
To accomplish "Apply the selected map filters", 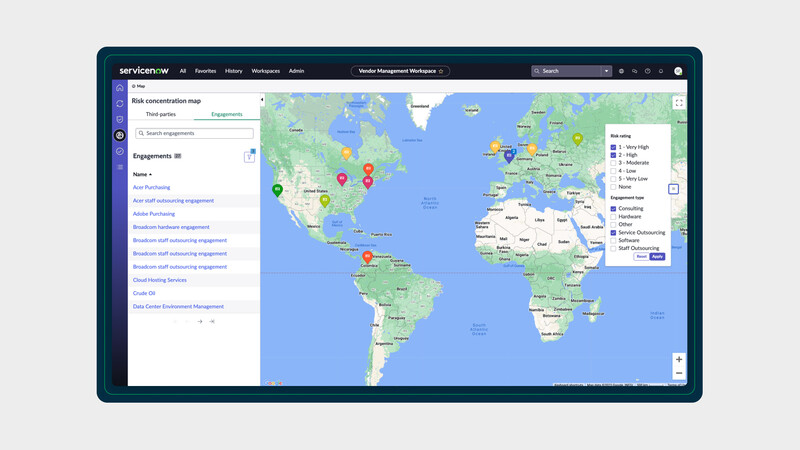I will (657, 257).
